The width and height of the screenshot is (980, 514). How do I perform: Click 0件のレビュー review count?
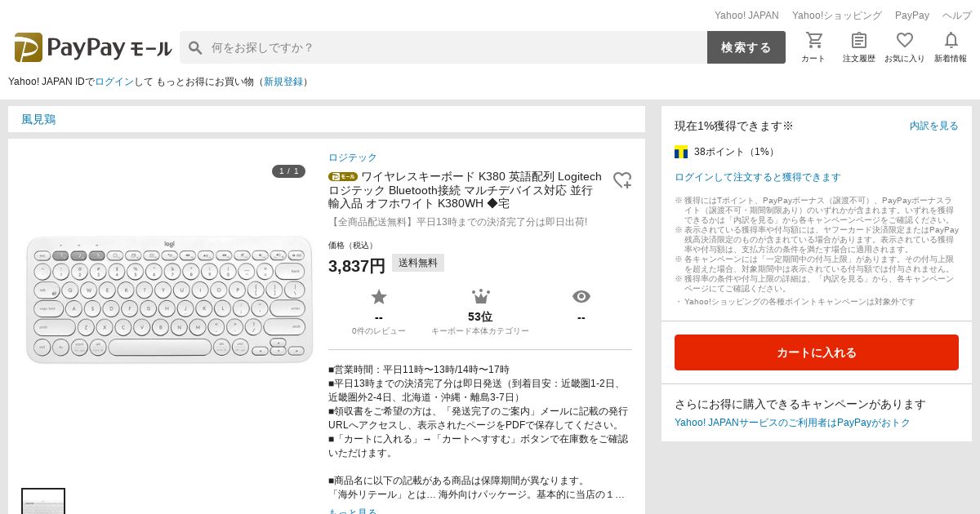pyautogui.click(x=379, y=331)
